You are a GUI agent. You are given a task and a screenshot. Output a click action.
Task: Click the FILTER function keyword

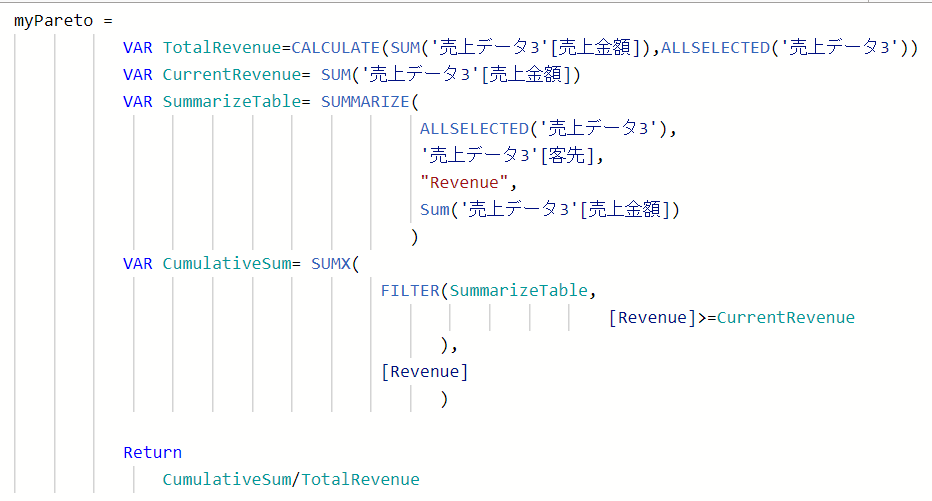point(410,290)
